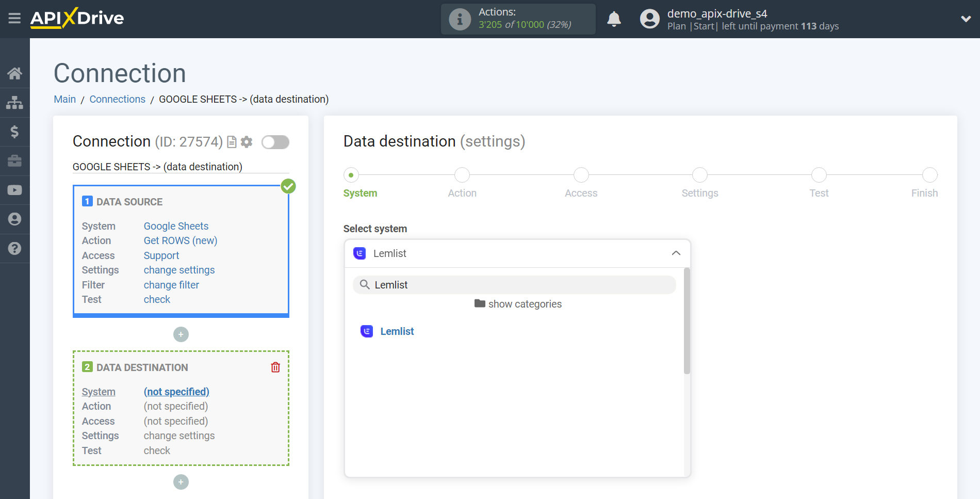Click the system search field
Image resolution: width=980 pixels, height=499 pixels.
click(x=514, y=285)
